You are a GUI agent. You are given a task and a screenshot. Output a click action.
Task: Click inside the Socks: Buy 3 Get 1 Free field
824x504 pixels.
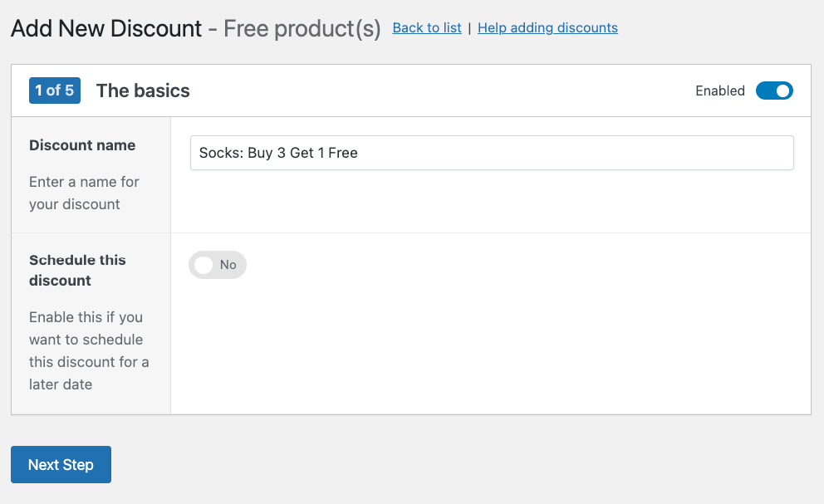point(492,153)
